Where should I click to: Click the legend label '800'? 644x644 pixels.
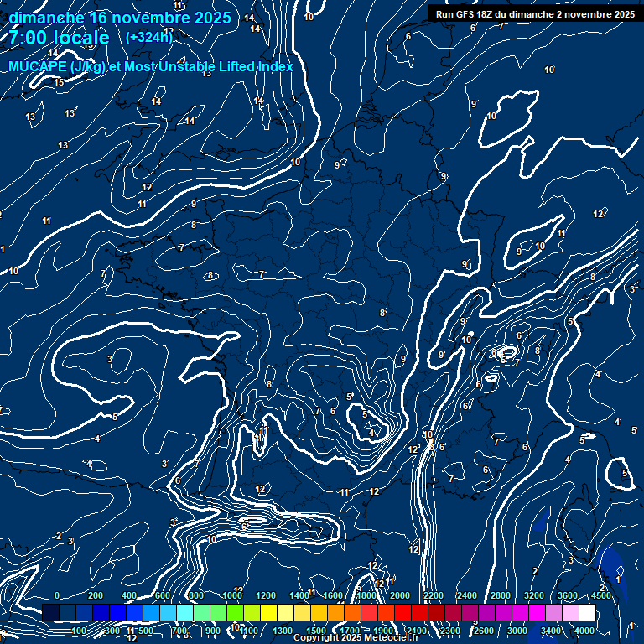coord(196,595)
